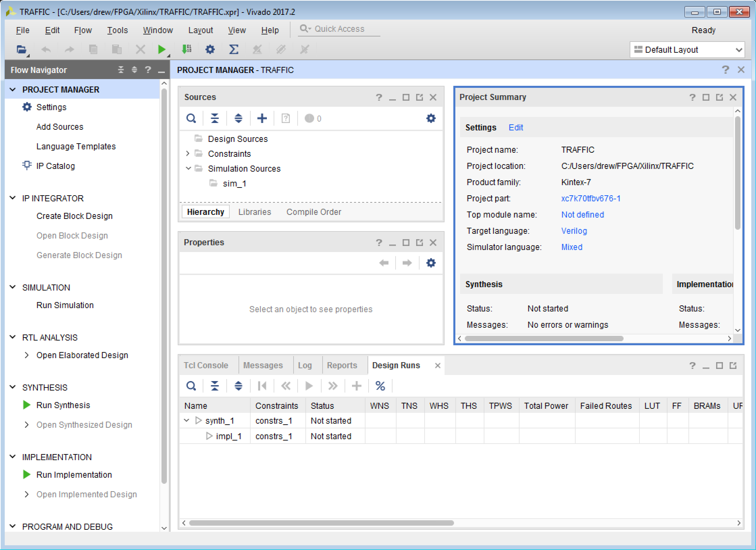Switch to Compile Order tab
Image resolution: width=756 pixels, height=550 pixels.
click(x=314, y=212)
